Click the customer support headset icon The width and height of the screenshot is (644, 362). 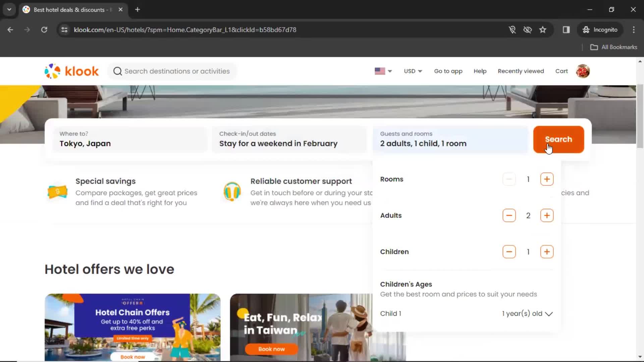(x=232, y=191)
